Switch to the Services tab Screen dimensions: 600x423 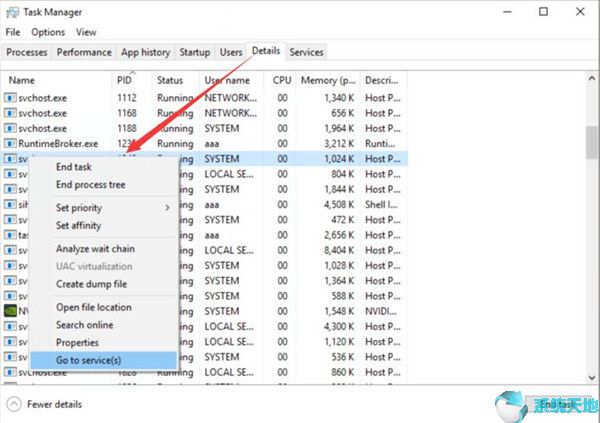[x=306, y=52]
